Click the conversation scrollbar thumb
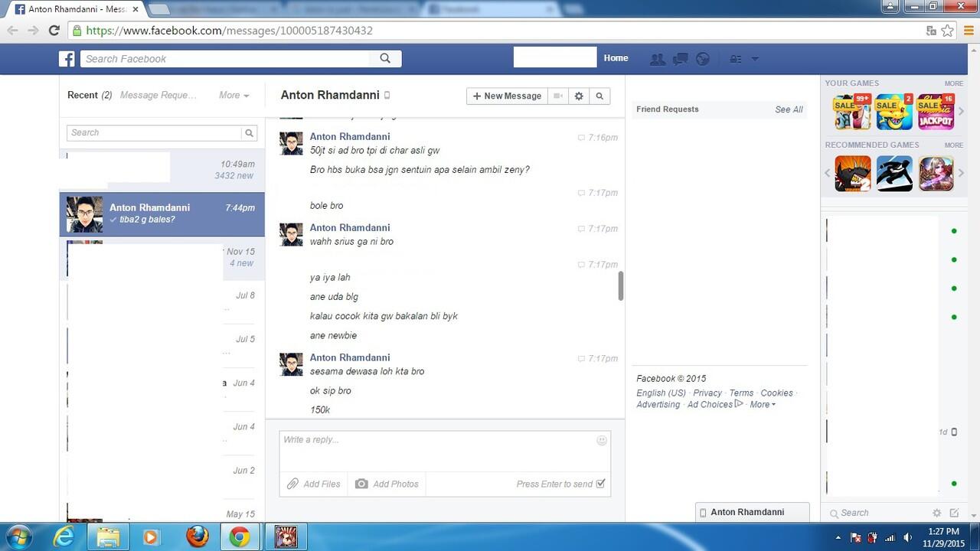 pos(620,286)
